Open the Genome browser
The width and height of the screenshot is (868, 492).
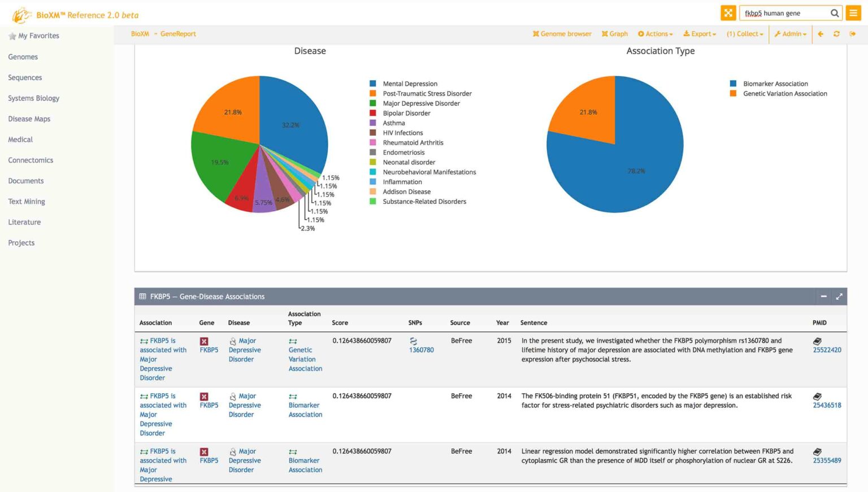(562, 34)
